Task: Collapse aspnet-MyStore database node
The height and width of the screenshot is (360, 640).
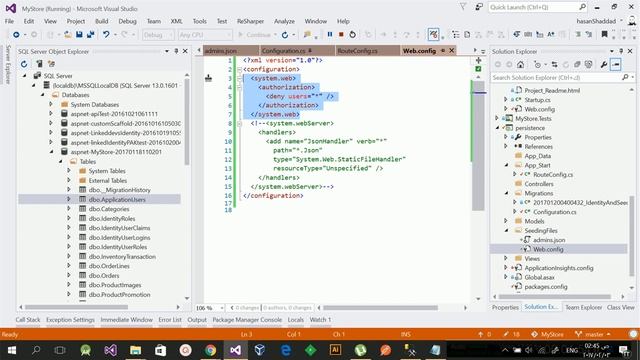Action: [51, 152]
